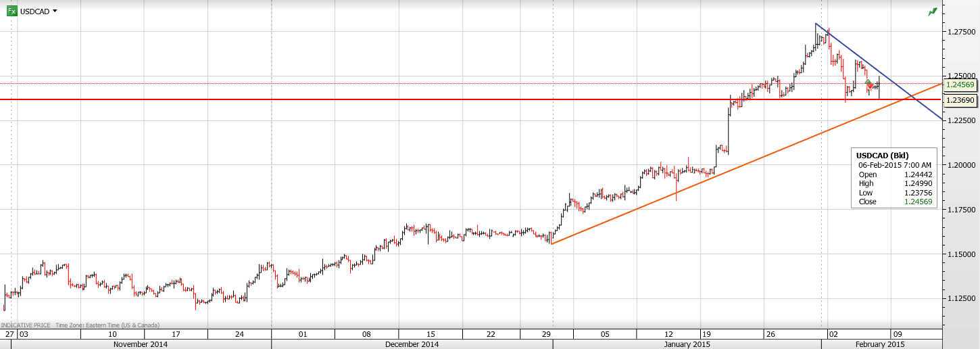The image size is (980, 349).
Task: Click the 1.23690 price level tag
Action: (x=960, y=100)
